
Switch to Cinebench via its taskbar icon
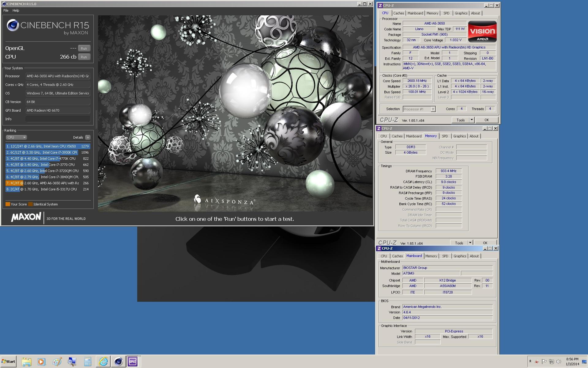coord(118,362)
